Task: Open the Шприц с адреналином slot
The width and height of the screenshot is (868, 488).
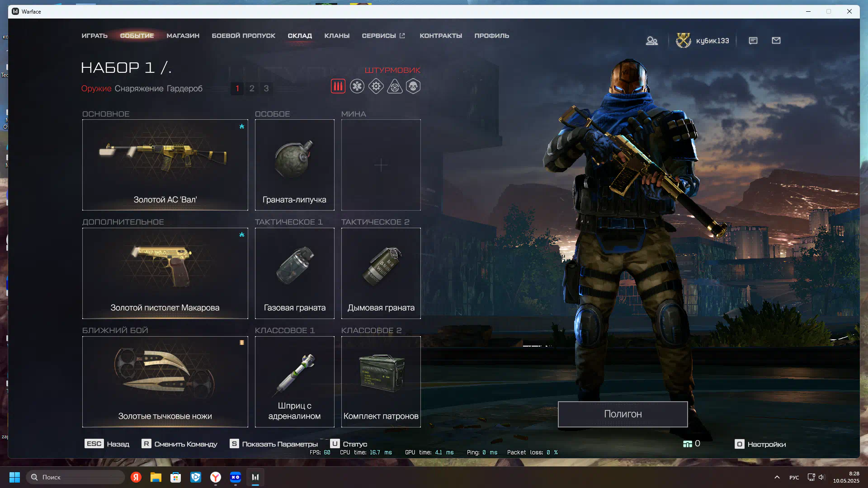Action: (x=295, y=382)
